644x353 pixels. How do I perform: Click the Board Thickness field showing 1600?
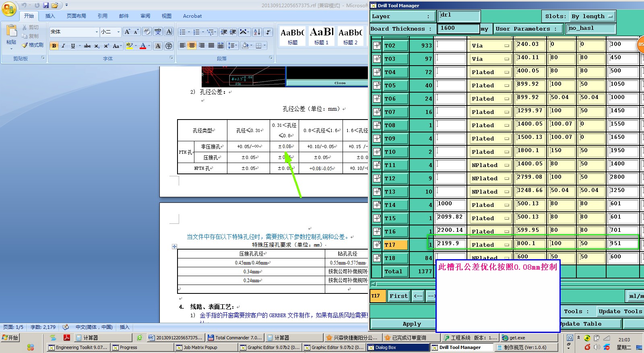(x=458, y=28)
